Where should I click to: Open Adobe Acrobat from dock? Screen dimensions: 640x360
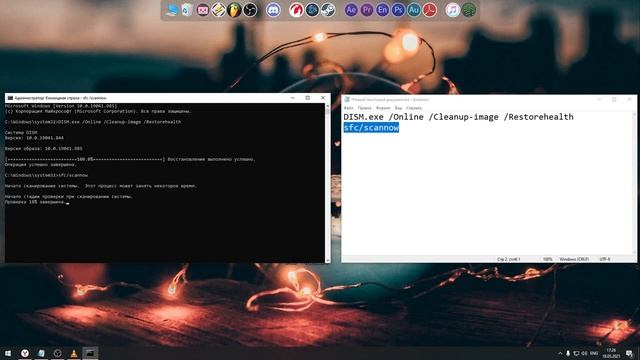429,10
